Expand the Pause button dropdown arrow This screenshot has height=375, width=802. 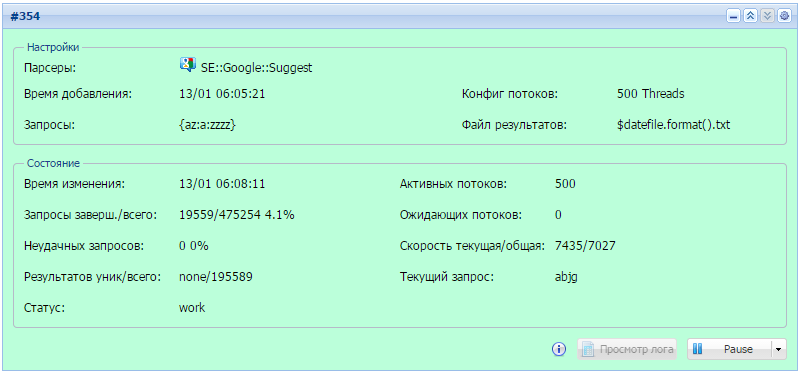[x=778, y=349]
